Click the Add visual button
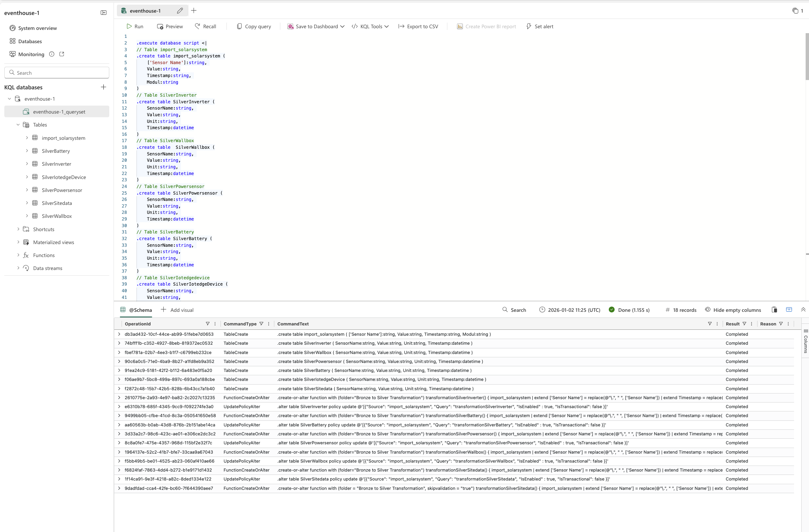Image resolution: width=809 pixels, height=532 pixels. [177, 310]
